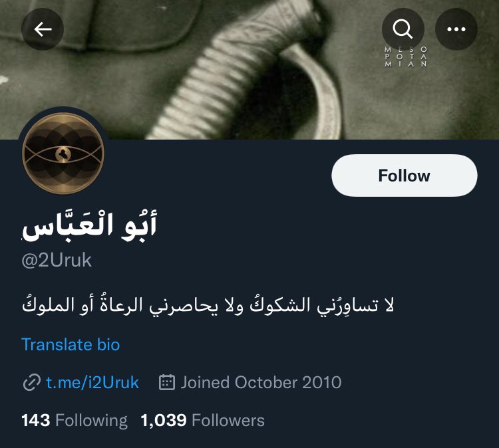
Task: Click the Iraq map emblem inside avatar
Action: tap(63, 154)
